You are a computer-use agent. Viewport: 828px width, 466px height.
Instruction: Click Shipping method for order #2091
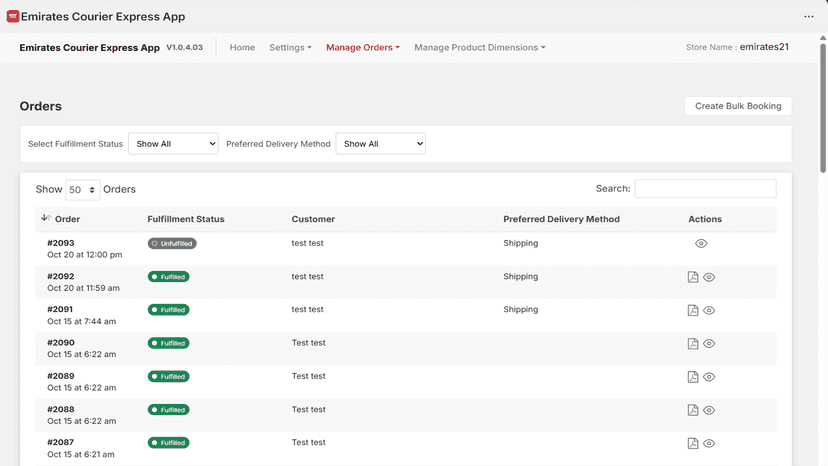pos(521,310)
